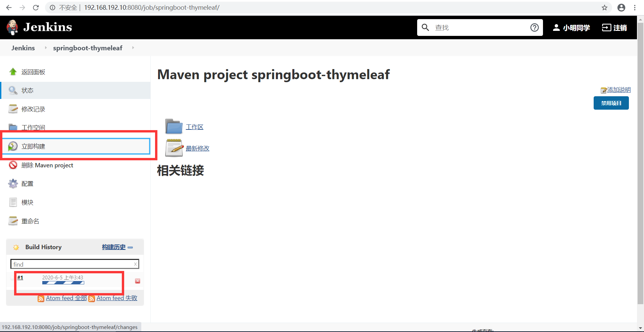Click the green up arrow 返回面板 icon
The height and width of the screenshot is (332, 644).
[13, 72]
